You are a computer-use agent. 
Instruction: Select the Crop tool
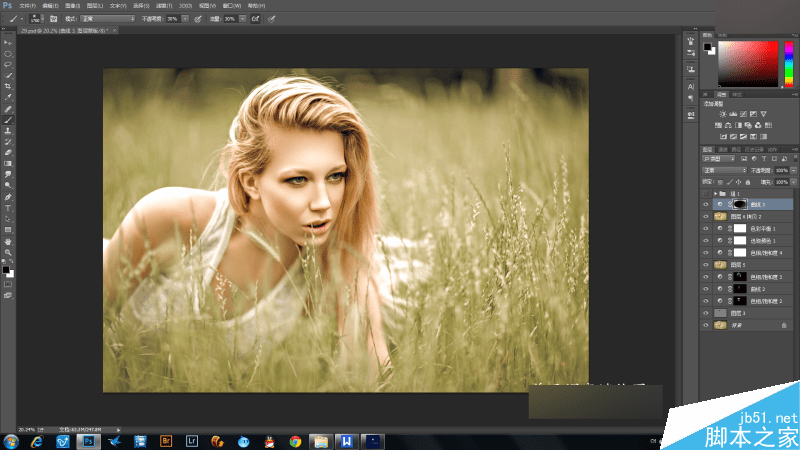[9, 86]
